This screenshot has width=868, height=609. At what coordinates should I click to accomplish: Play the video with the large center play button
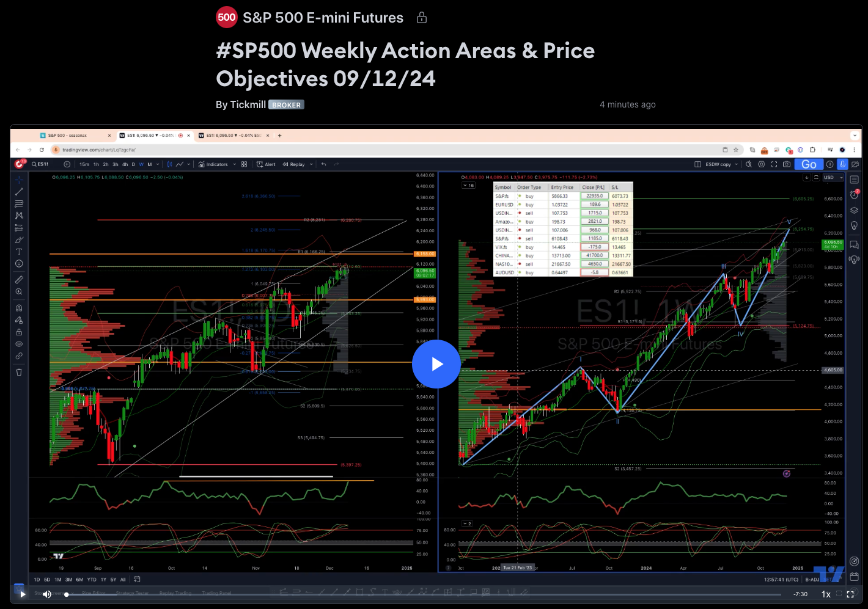click(x=436, y=364)
